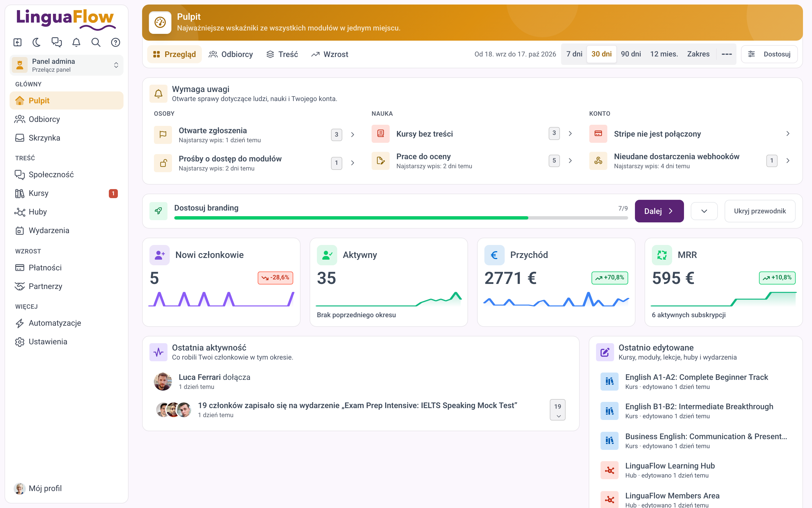The height and width of the screenshot is (508, 812).
Task: Switch to the Odbiorcy tab
Action: click(231, 54)
